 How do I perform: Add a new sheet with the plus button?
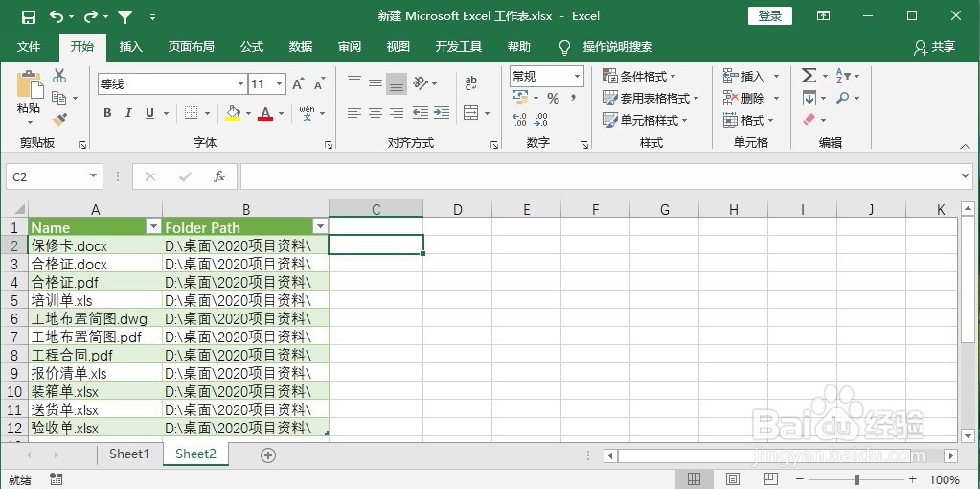(268, 455)
